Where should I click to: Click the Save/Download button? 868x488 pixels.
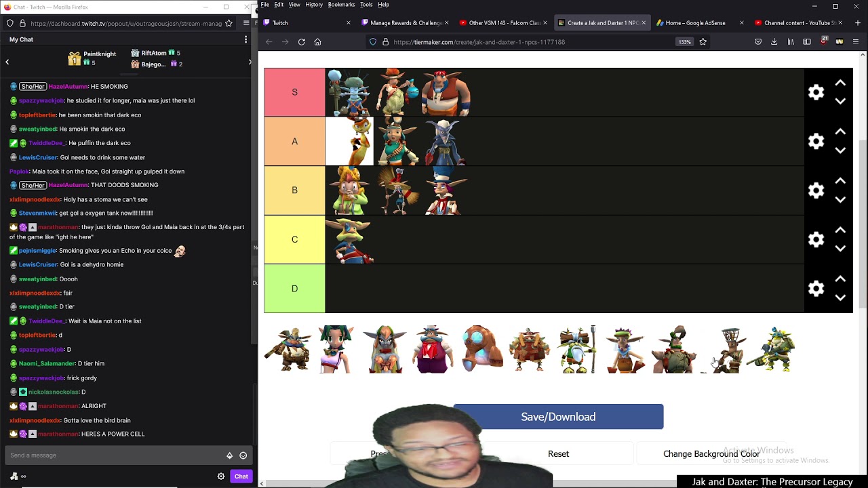(x=558, y=417)
